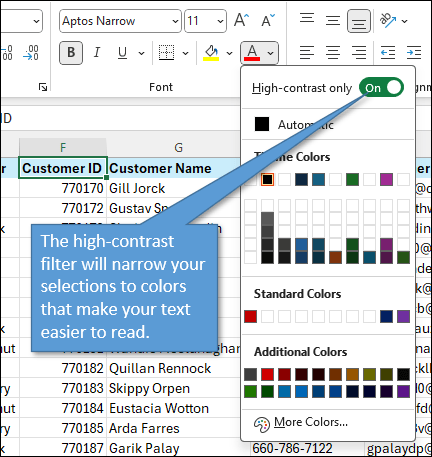Viewport: 432px width, 457px height.
Task: Click the Decrease Font Size icon
Action: [x=268, y=21]
